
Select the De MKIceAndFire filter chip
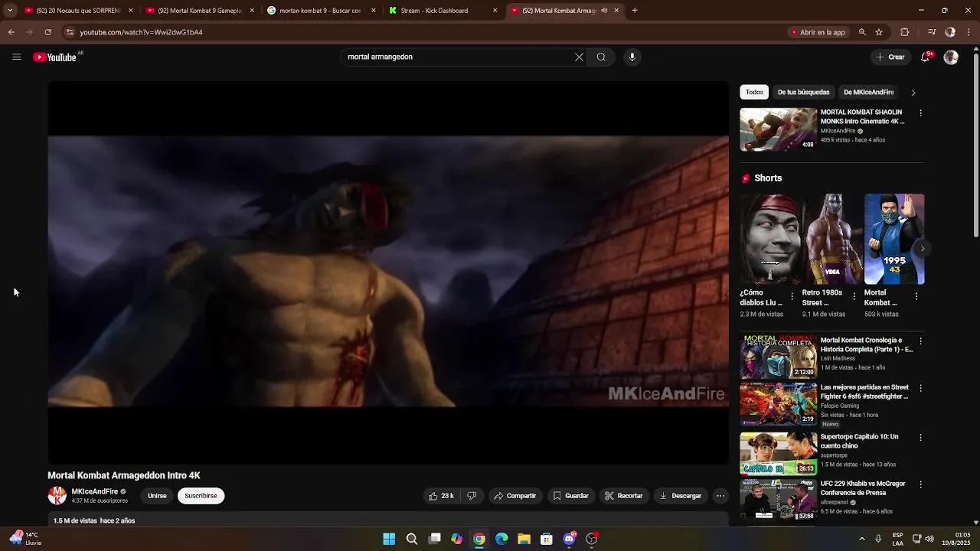(868, 92)
